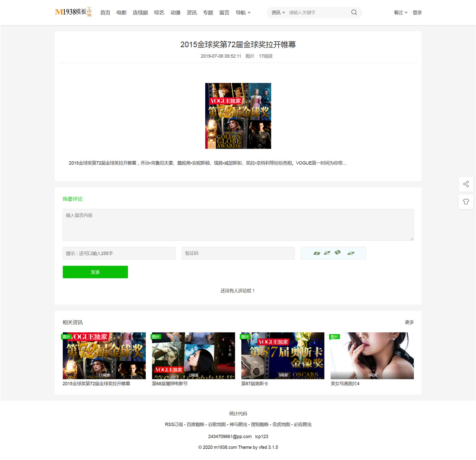Click the 提示 character-count field
Screen dimensions: 476x460
click(119, 253)
